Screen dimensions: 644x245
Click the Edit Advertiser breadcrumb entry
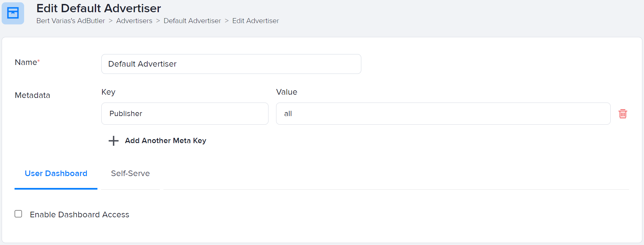(255, 20)
